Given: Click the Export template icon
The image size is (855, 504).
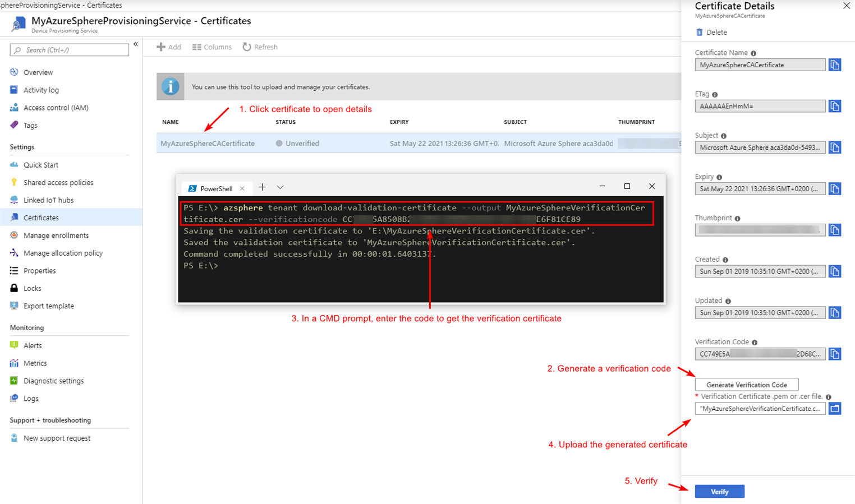Looking at the screenshot, I should (14, 306).
